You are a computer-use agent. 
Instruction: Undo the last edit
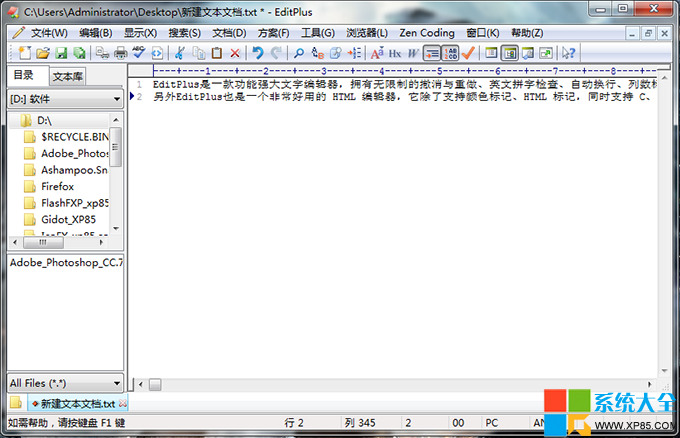pyautogui.click(x=258, y=53)
